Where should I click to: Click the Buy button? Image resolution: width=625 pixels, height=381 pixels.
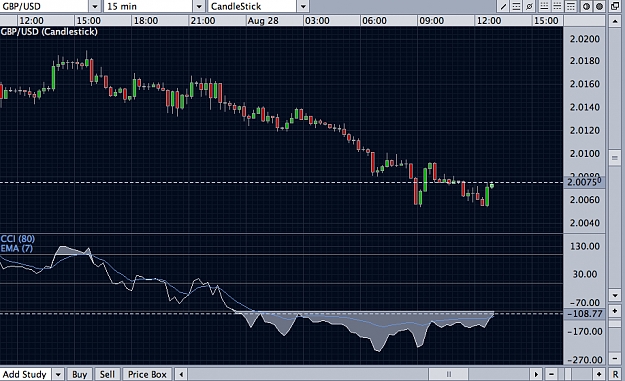80,375
